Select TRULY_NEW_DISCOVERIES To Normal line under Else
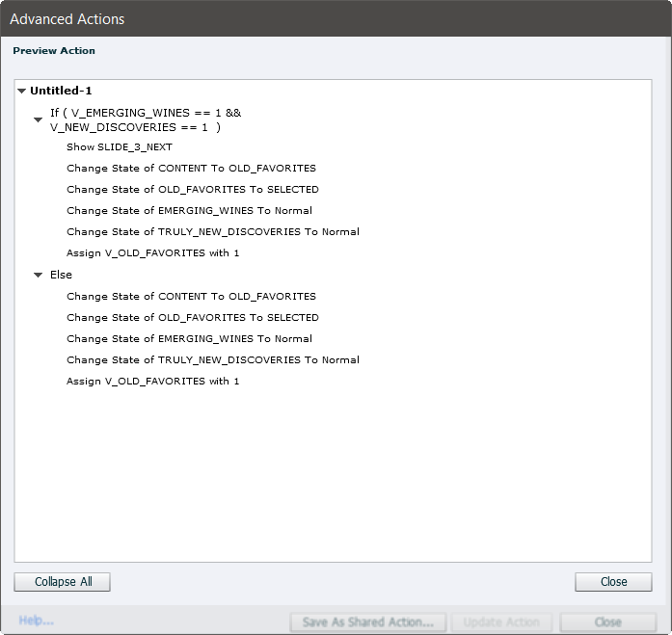The width and height of the screenshot is (672, 635). pyautogui.click(x=212, y=360)
